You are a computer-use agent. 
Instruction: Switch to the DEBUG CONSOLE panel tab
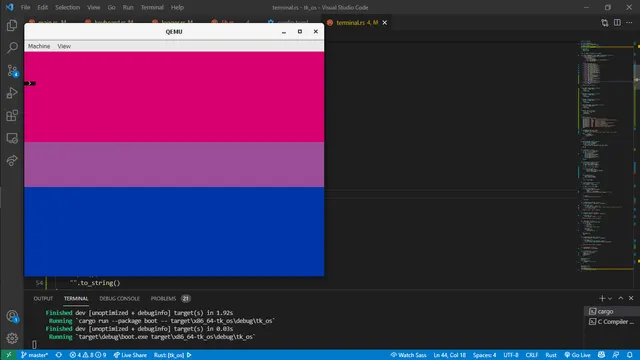[119, 299]
